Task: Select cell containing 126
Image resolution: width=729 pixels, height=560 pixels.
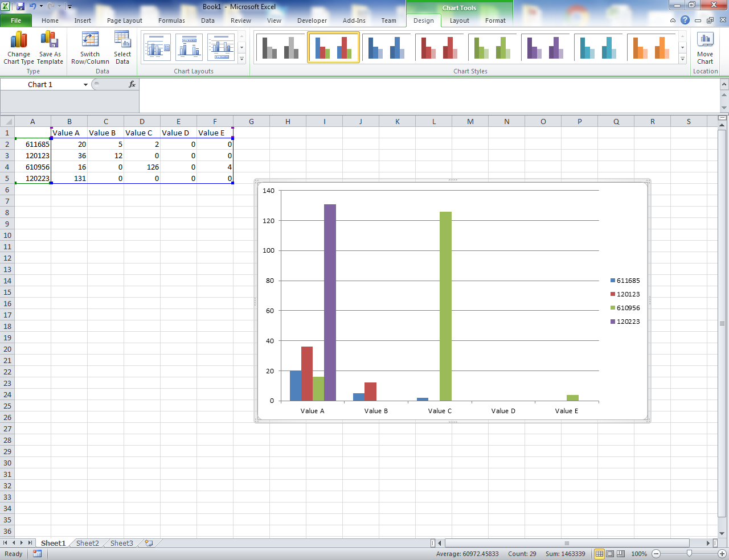Action: (142, 167)
